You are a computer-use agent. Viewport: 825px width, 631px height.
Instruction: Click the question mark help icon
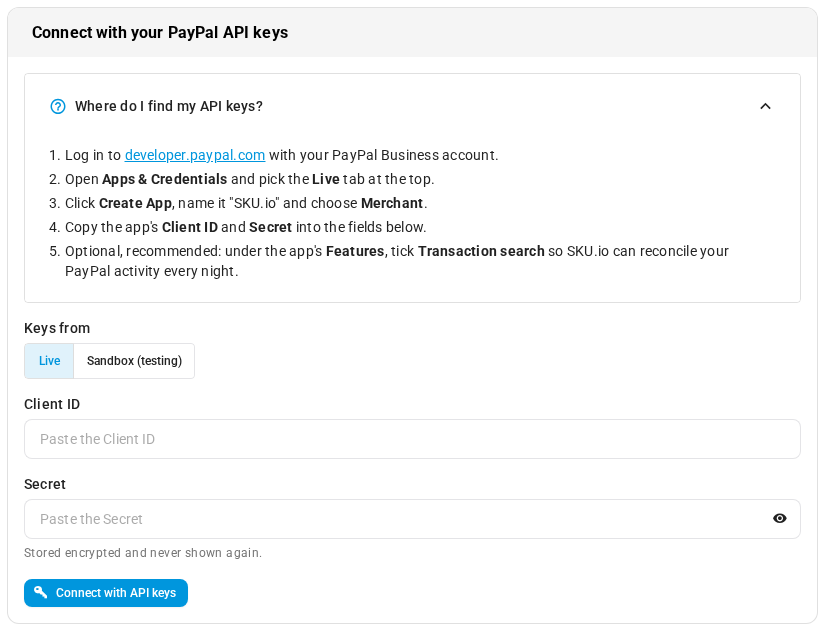point(58,106)
